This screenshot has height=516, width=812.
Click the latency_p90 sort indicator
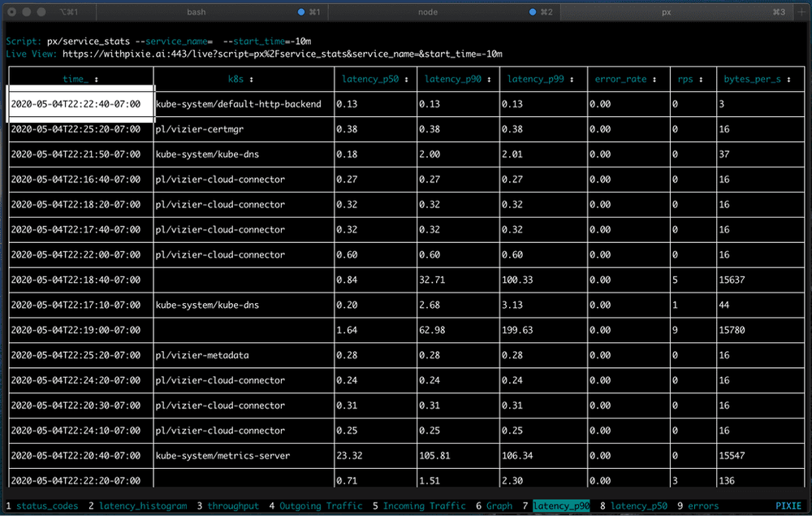(x=489, y=80)
